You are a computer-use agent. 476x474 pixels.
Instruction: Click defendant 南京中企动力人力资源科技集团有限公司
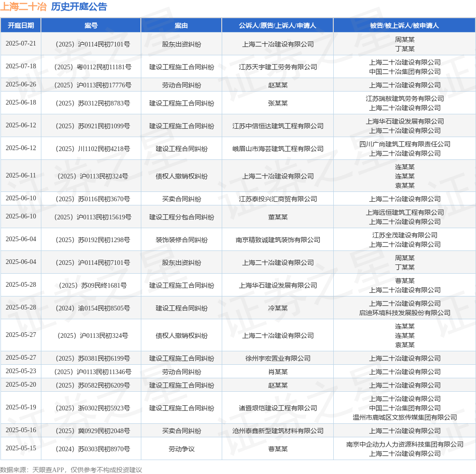click(405, 444)
